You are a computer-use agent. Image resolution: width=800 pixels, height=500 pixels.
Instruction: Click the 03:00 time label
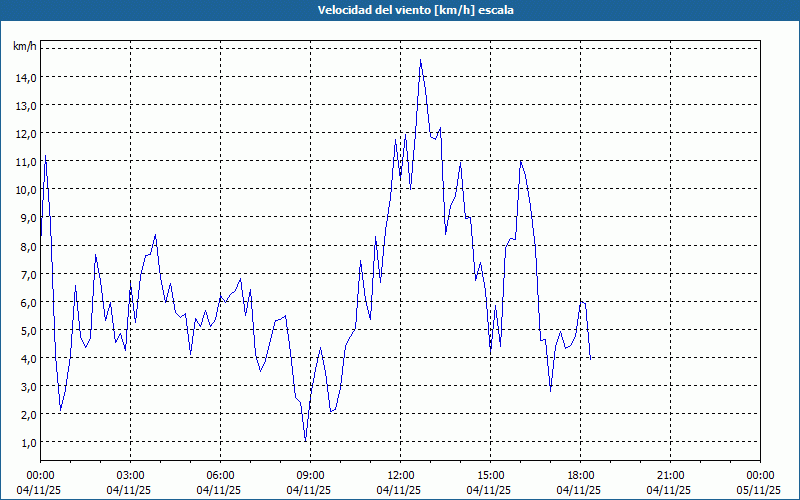130,475
